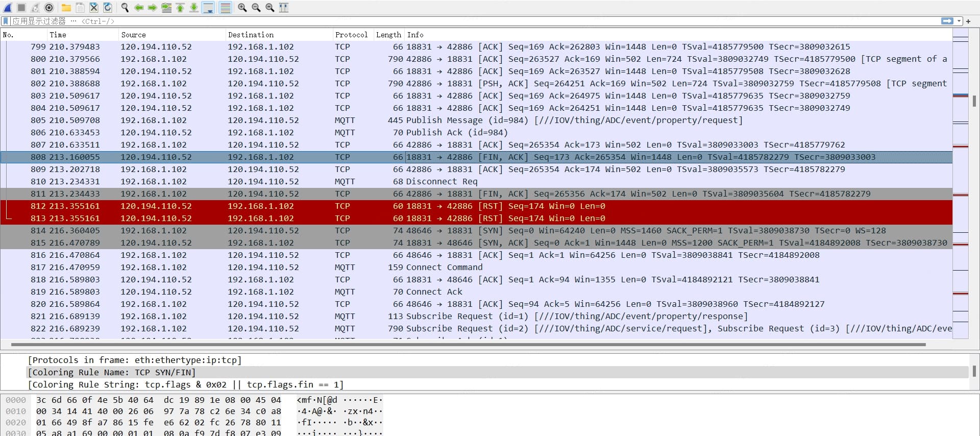Viewport: 980px width, 436px height.
Task: Open capture options gear icon
Action: 49,8
